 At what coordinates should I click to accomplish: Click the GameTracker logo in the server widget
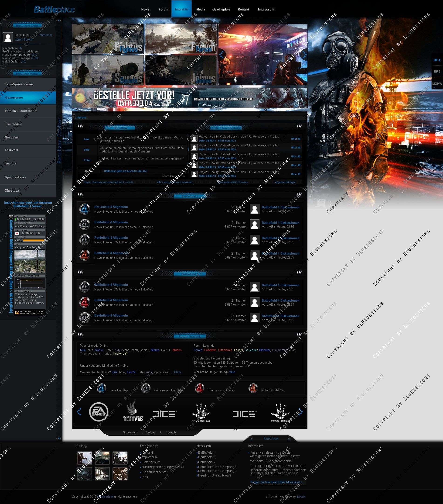click(x=30, y=312)
